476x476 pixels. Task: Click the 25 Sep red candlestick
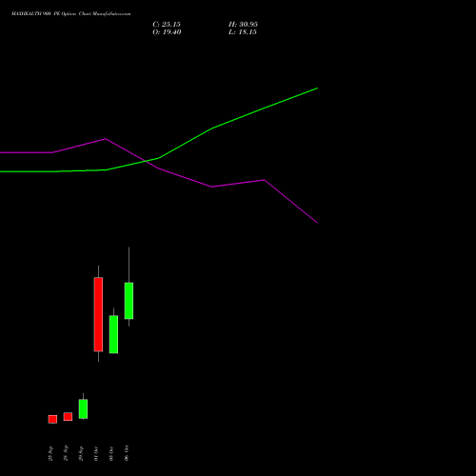tap(52, 419)
